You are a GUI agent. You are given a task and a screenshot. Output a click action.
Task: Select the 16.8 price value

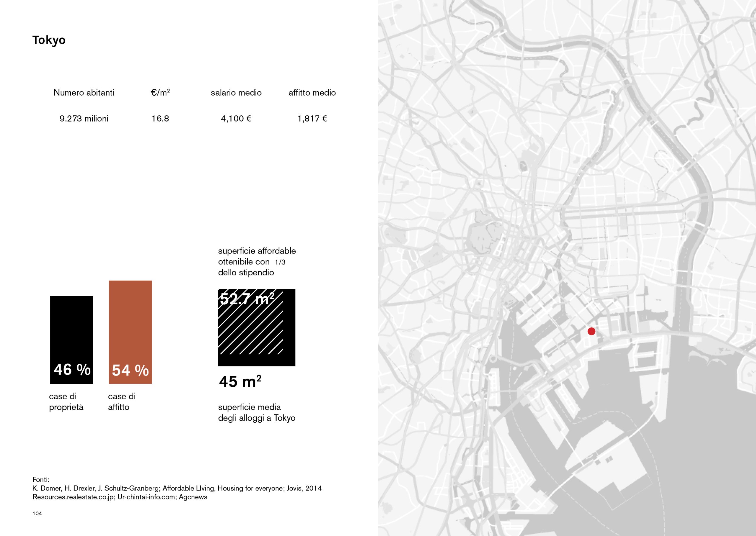[x=160, y=118]
